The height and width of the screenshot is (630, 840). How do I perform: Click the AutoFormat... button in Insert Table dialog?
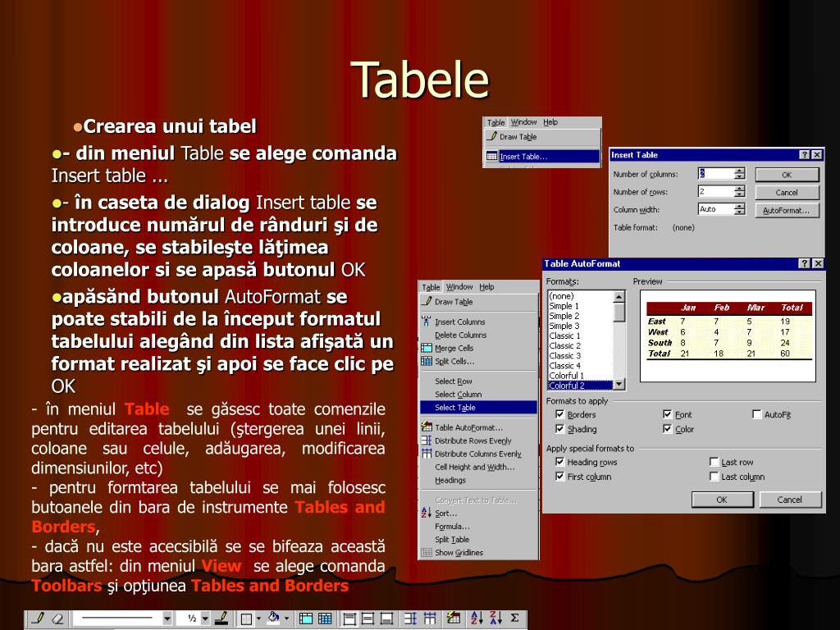point(787,211)
